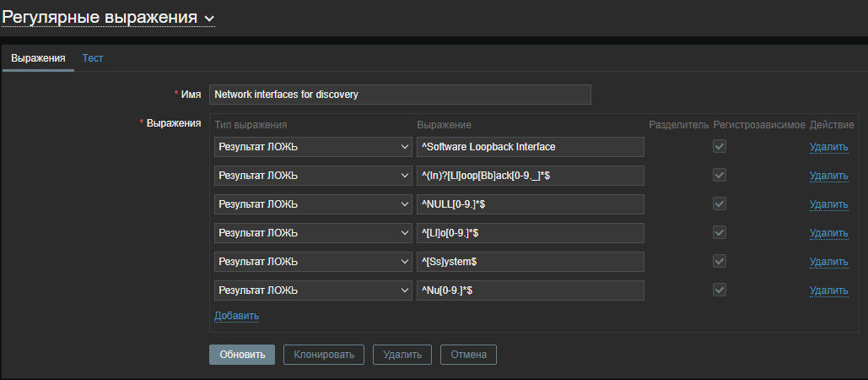Open type dropdown for ^[Ss]ystem$ row
The width and height of the screenshot is (868, 380).
(x=313, y=262)
